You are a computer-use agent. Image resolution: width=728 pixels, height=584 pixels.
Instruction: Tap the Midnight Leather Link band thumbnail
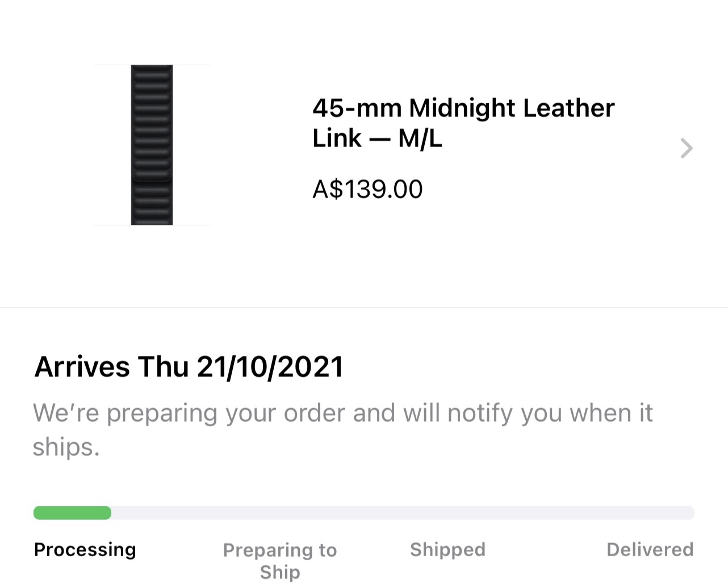pos(152,145)
